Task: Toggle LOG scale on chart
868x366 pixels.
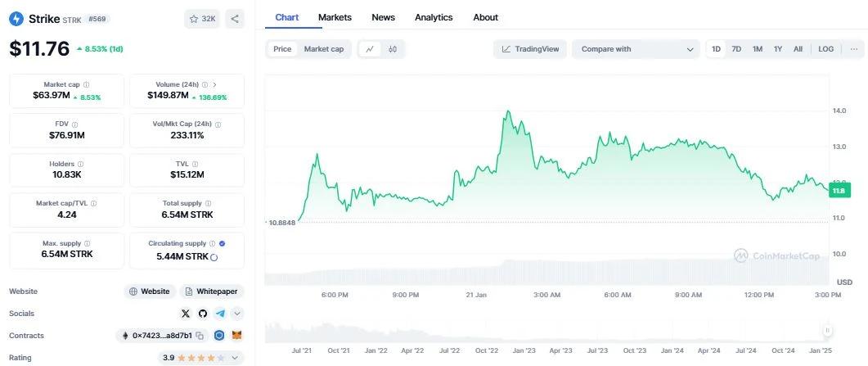Action: click(826, 49)
